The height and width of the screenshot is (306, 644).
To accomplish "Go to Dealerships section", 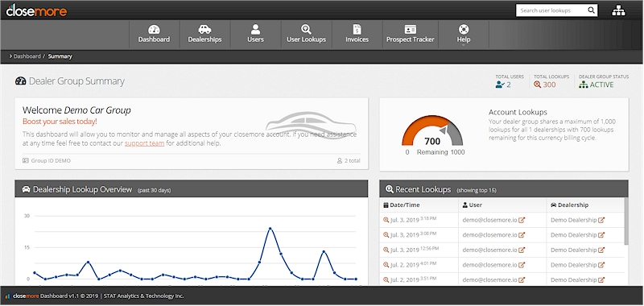I will [204, 35].
